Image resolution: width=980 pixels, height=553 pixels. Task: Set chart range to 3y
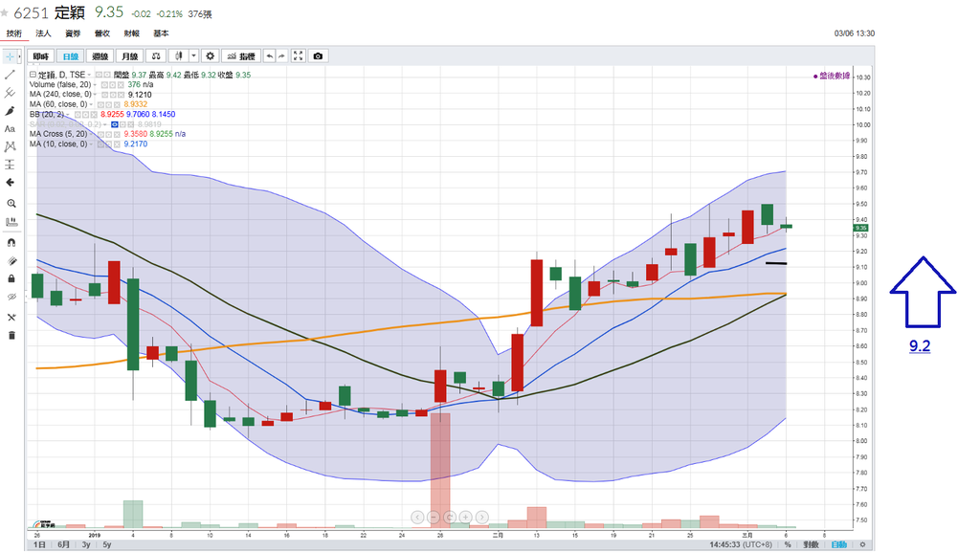pos(86,545)
